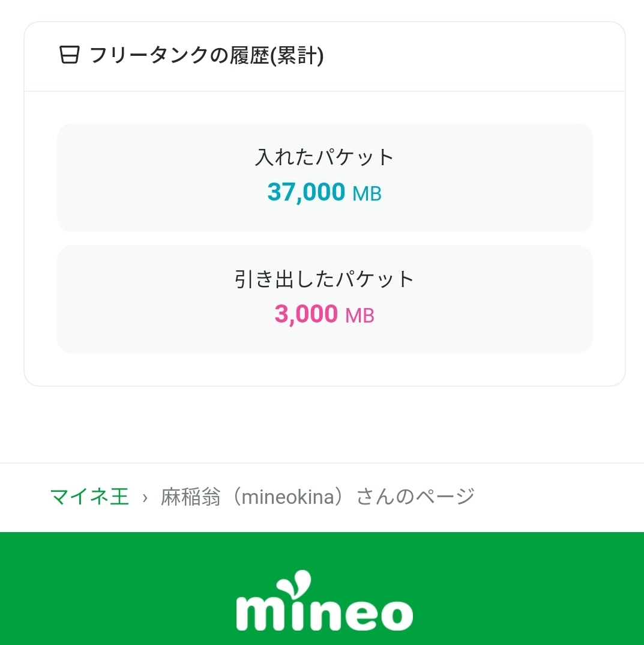Click the teal MB unit beside 37,000
The height and width of the screenshot is (645, 644).
click(x=367, y=194)
